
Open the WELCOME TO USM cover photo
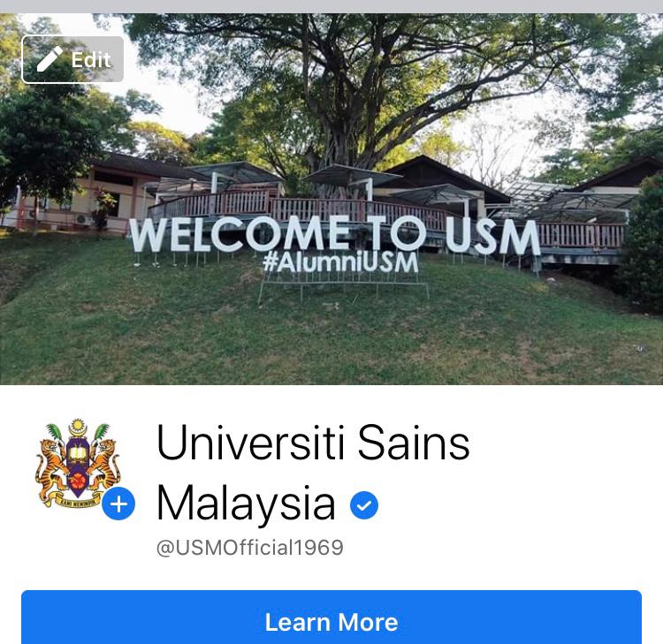331,199
